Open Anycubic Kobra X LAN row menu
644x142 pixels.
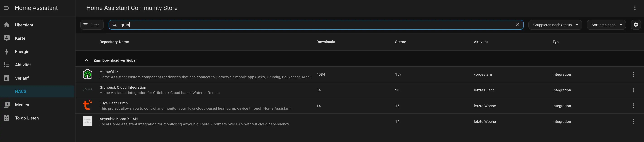pos(633,121)
